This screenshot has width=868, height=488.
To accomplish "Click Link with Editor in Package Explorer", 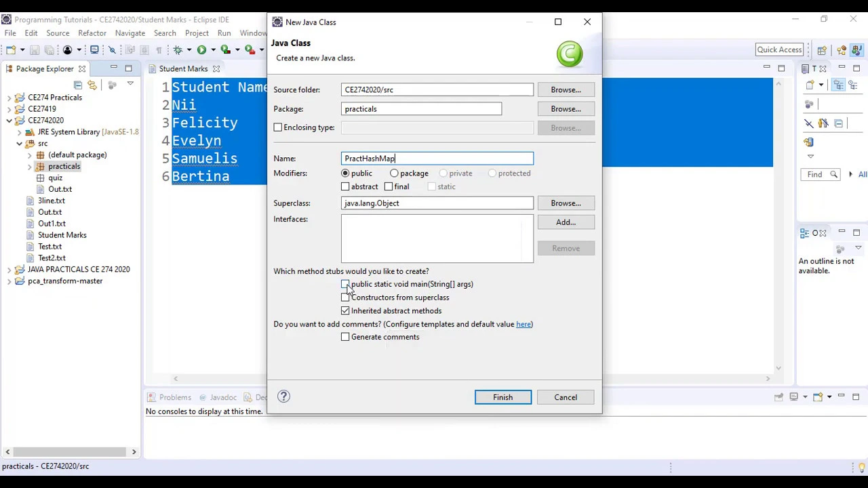I will tap(92, 85).
